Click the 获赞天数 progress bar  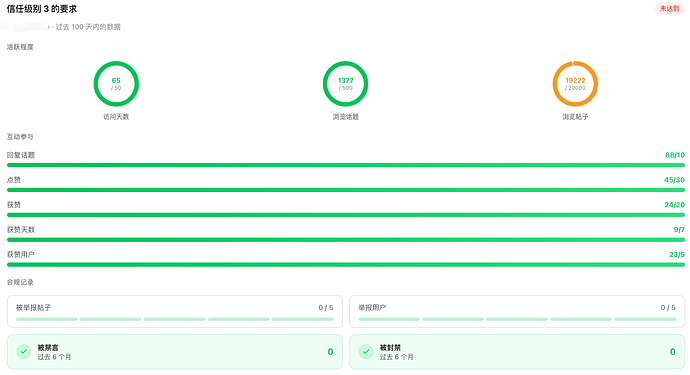click(x=346, y=239)
